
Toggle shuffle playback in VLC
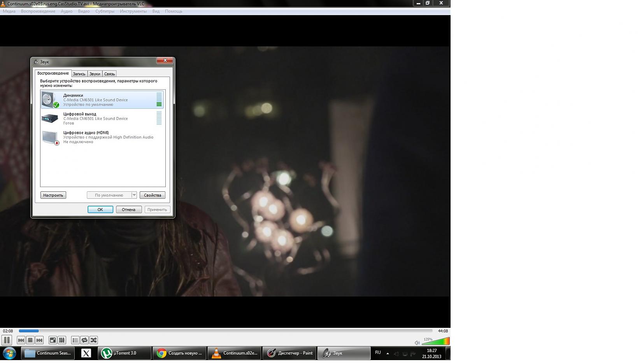click(x=93, y=340)
